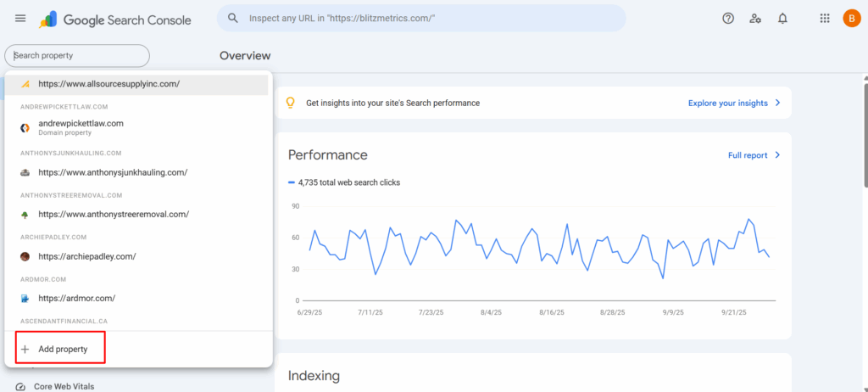Click the ardmor.com favicon
This screenshot has height=392, width=868.
pos(25,299)
